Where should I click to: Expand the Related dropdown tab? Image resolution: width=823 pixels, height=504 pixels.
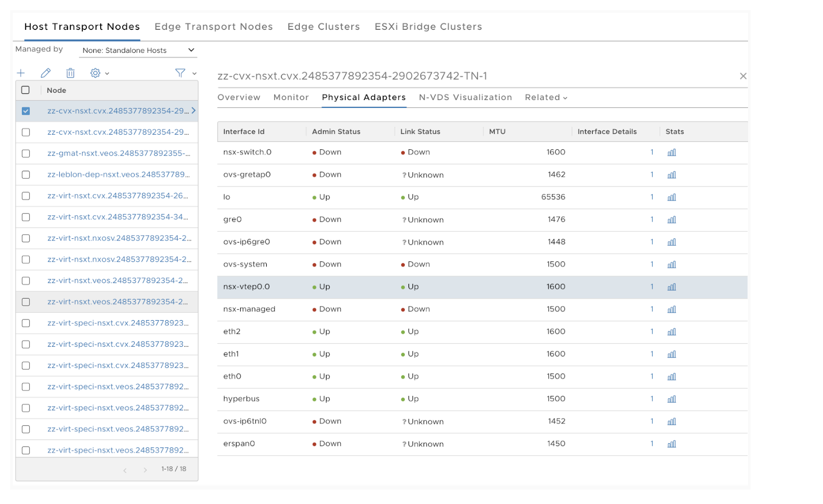pyautogui.click(x=546, y=97)
